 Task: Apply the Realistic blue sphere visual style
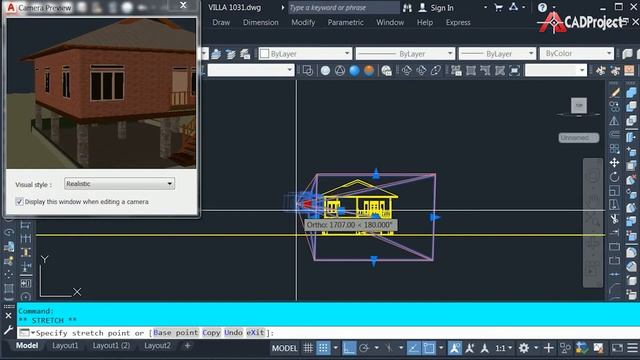tap(354, 71)
